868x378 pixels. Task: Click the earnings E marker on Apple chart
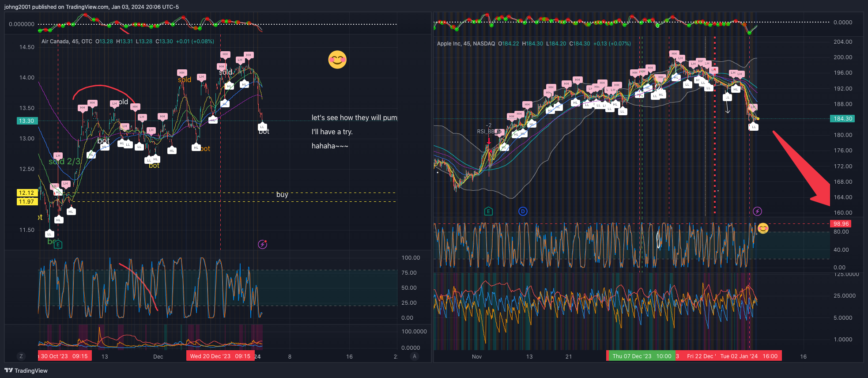click(488, 211)
